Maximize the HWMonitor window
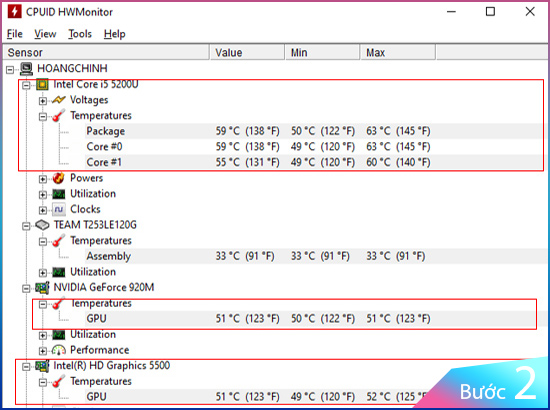This screenshot has height=410, width=550. pos(490,12)
